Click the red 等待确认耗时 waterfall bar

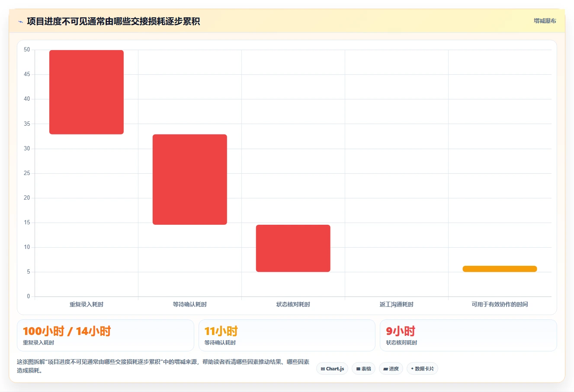point(190,179)
